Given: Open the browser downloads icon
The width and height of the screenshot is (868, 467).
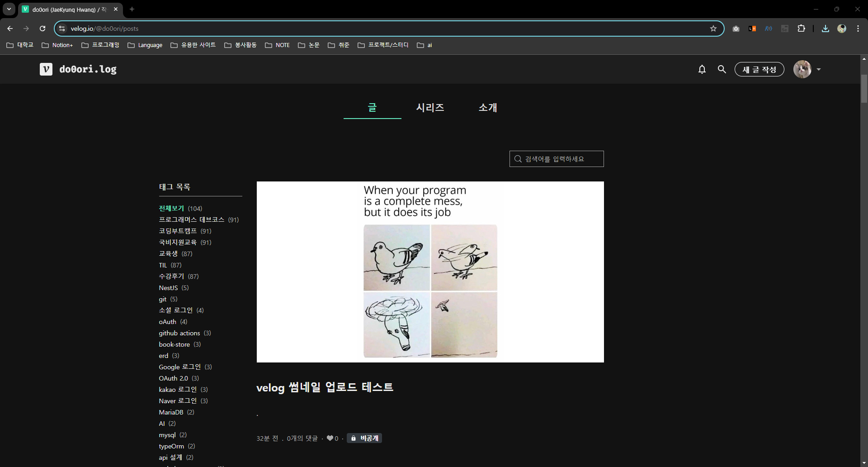Looking at the screenshot, I should coord(826,29).
